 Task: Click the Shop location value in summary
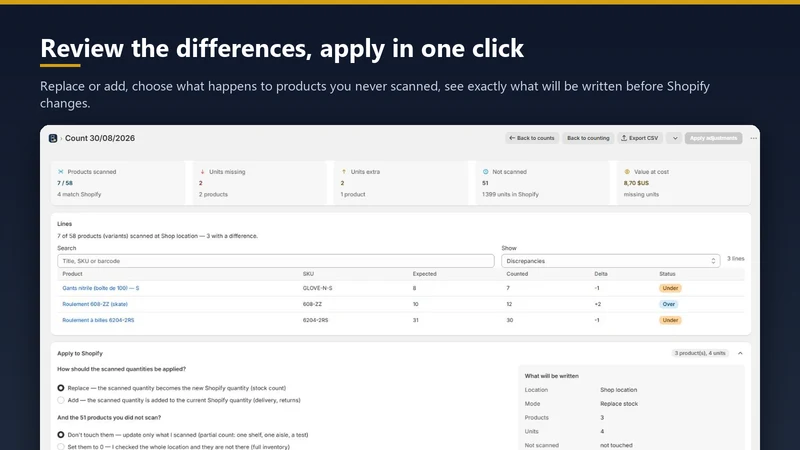pyautogui.click(x=618, y=390)
